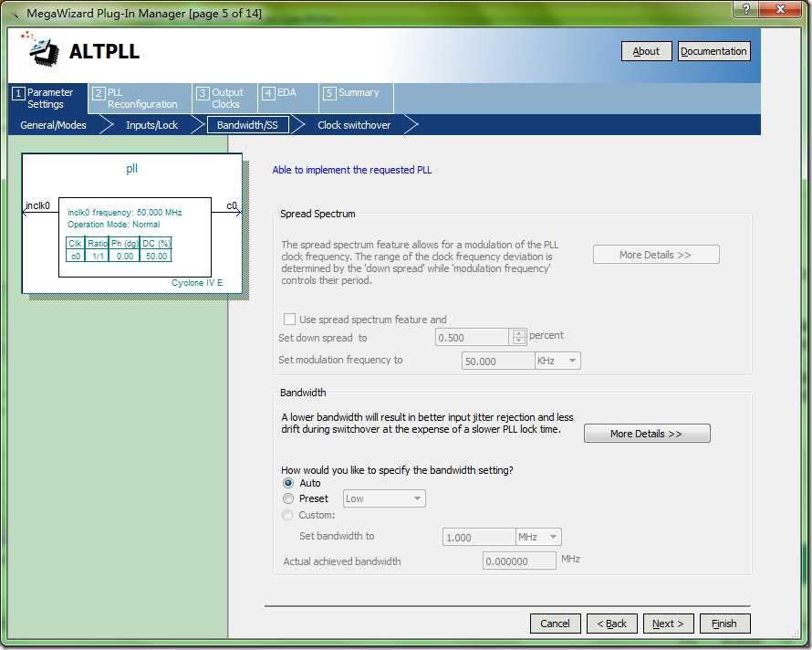
Task: Select the Preset bandwidth radio button
Action: [288, 498]
